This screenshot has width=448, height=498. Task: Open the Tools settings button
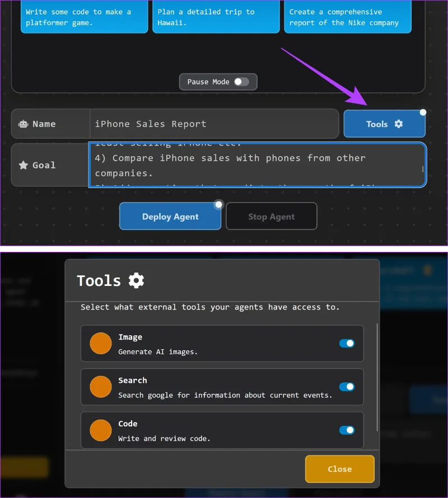384,124
